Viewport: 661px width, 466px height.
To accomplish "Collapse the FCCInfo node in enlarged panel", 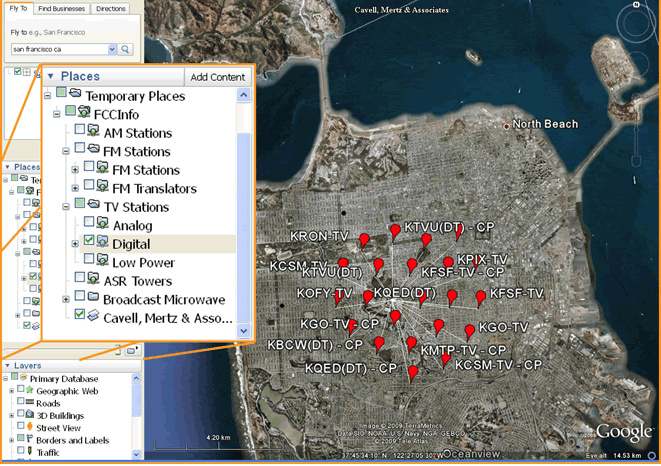I will 57,114.
